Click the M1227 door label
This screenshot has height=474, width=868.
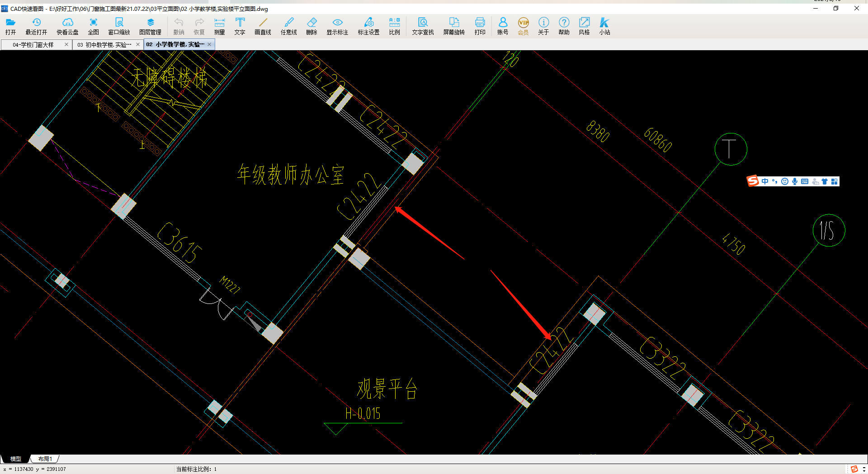pyautogui.click(x=230, y=284)
